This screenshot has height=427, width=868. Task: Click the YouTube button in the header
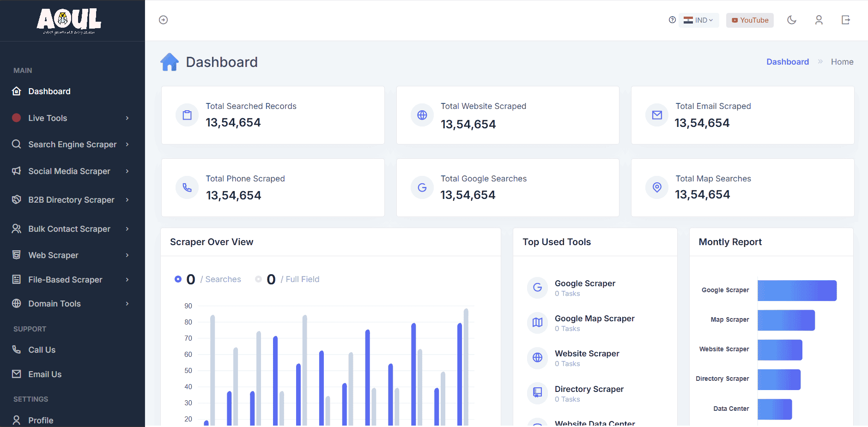coord(749,20)
